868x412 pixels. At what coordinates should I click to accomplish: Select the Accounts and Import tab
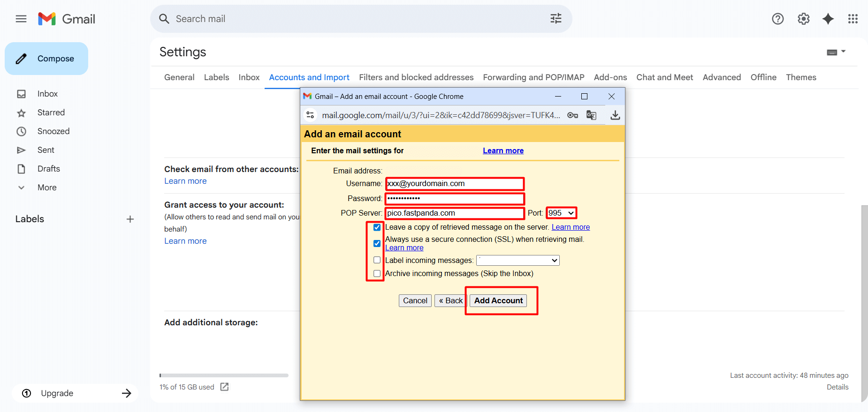coord(309,77)
